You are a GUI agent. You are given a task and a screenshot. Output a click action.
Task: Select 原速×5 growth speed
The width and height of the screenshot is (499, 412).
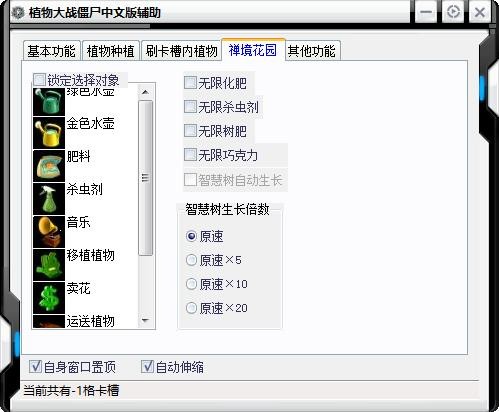191,260
